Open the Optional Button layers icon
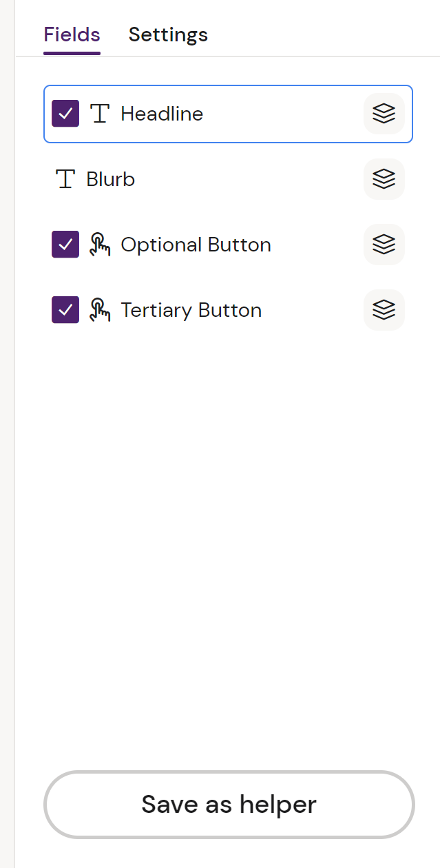Viewport: 440px width, 868px height. (x=384, y=245)
